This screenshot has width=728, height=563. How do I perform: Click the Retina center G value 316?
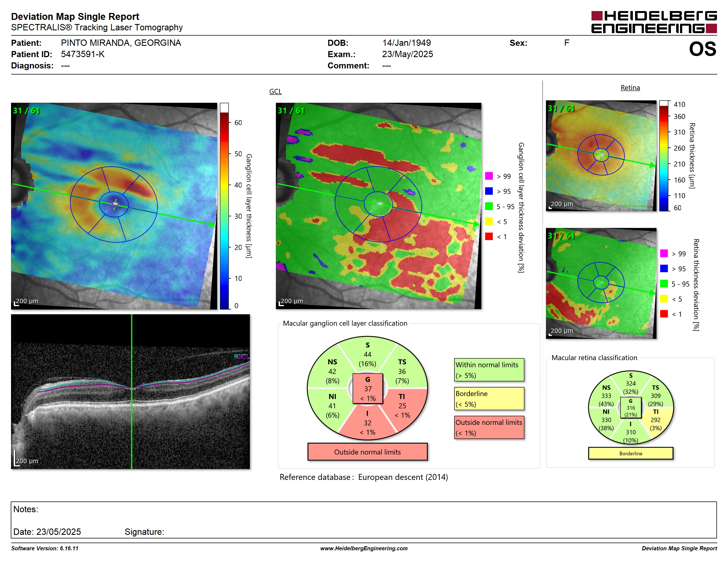point(630,408)
